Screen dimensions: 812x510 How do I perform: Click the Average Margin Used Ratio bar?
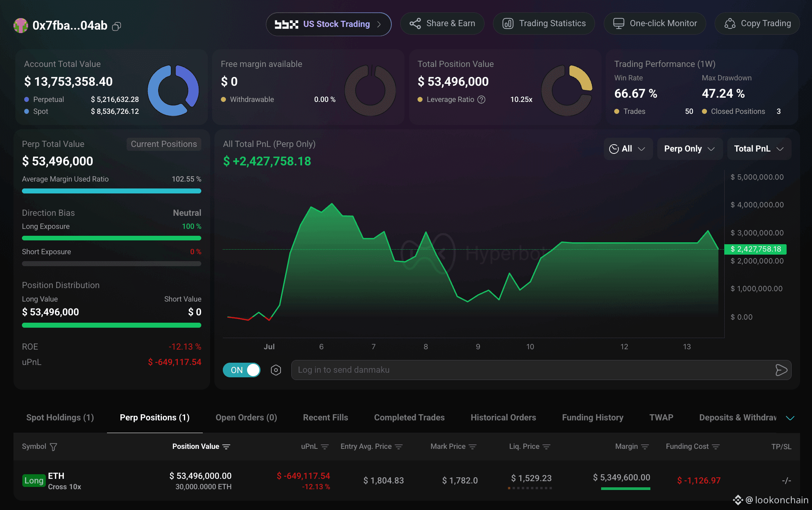(x=112, y=191)
